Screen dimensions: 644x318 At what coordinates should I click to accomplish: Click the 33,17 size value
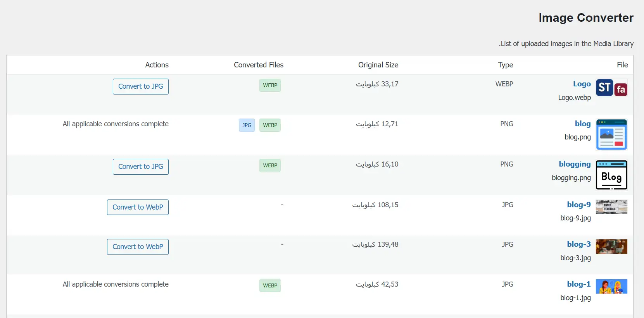tap(377, 84)
